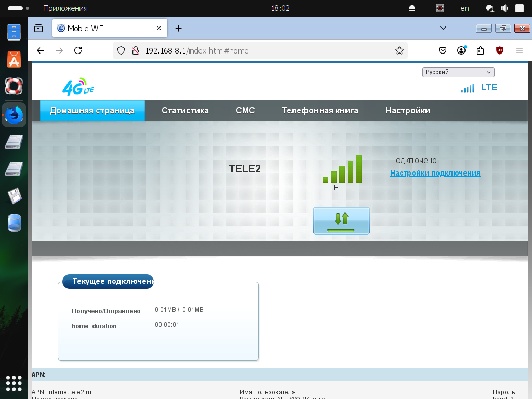Click the browser forward arrow
The width and height of the screenshot is (532, 399).
point(59,50)
